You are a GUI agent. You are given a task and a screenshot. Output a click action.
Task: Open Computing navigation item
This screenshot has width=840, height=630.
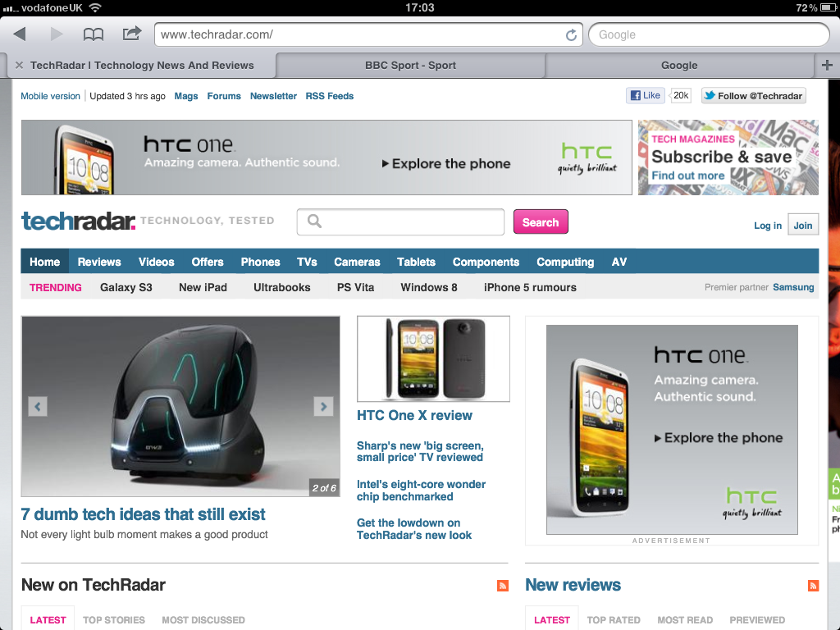[x=565, y=262]
